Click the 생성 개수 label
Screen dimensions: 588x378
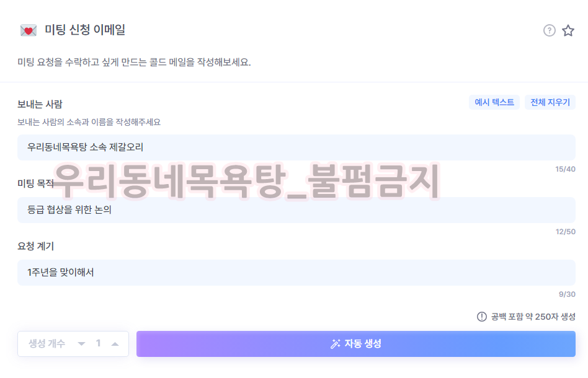(x=47, y=344)
